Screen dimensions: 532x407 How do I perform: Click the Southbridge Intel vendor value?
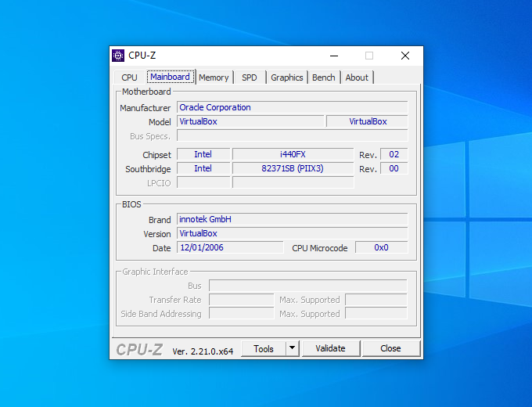pos(203,168)
